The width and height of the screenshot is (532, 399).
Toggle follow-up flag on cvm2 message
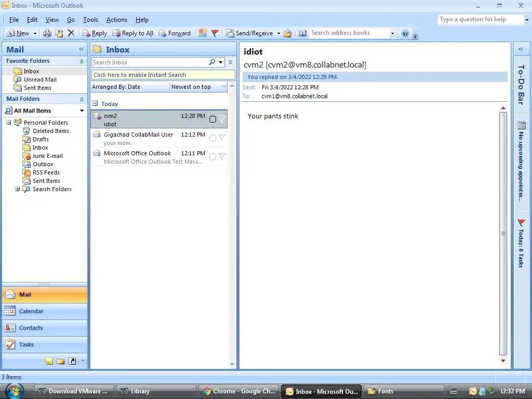coord(222,119)
